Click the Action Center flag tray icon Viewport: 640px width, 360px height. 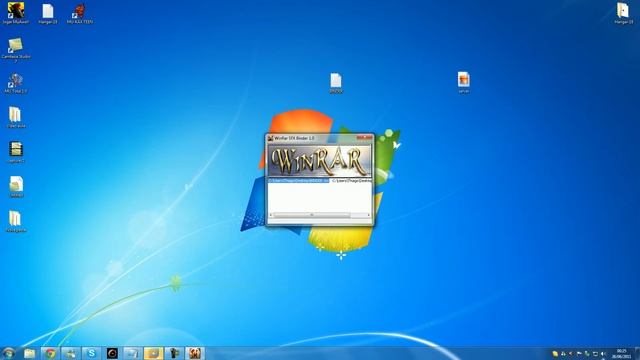(579, 354)
